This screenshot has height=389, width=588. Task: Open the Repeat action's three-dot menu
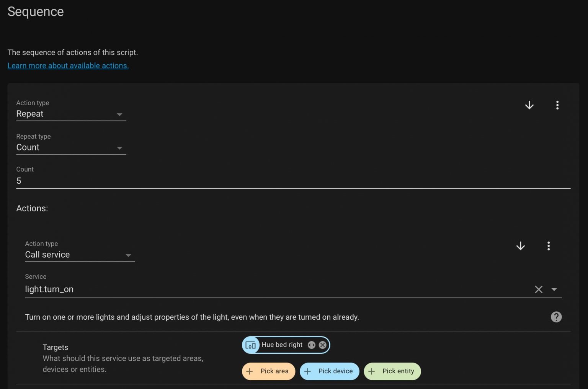tap(557, 105)
